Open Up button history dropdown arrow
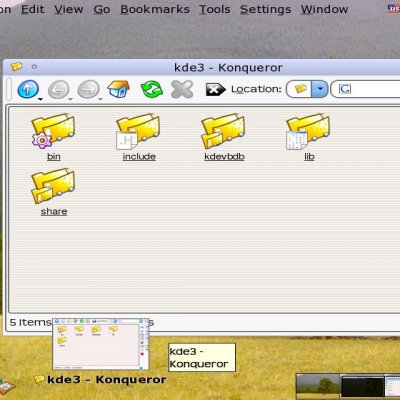 (40, 99)
